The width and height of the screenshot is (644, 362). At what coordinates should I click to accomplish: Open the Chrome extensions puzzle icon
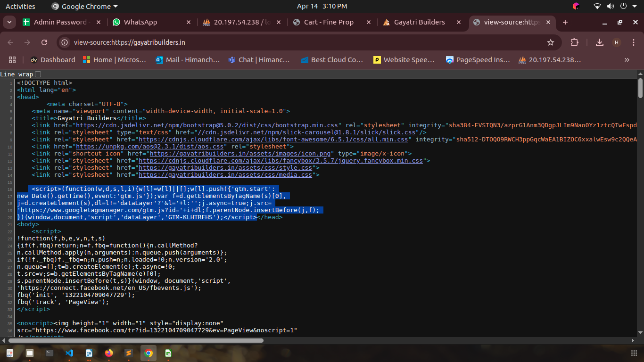pos(574,42)
